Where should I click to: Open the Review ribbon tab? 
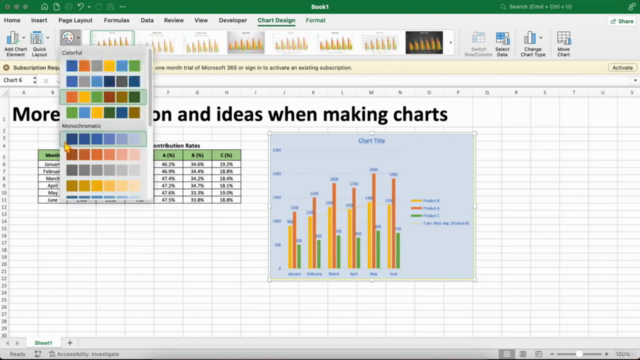174,20
